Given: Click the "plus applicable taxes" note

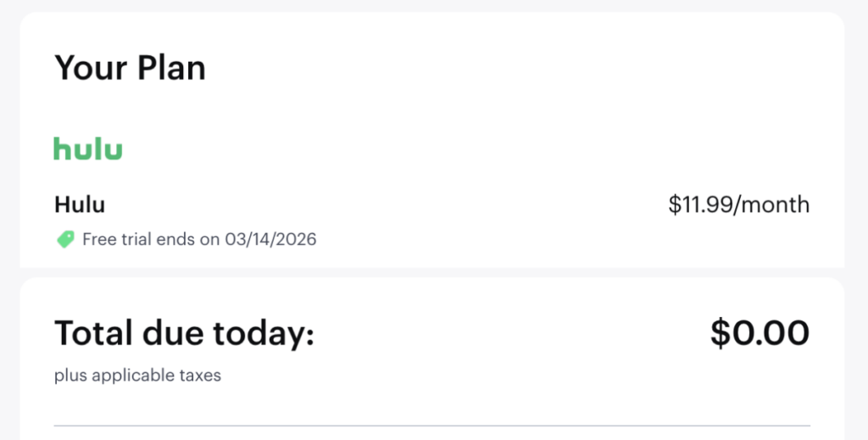Looking at the screenshot, I should click(x=137, y=376).
